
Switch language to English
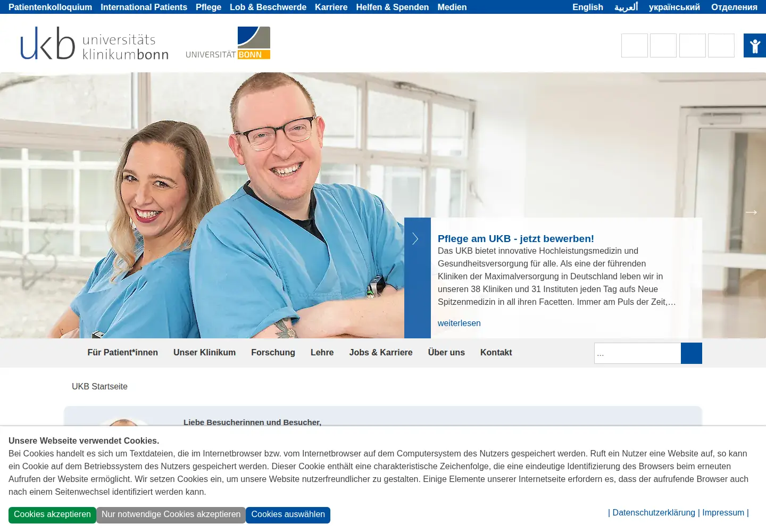click(x=588, y=7)
